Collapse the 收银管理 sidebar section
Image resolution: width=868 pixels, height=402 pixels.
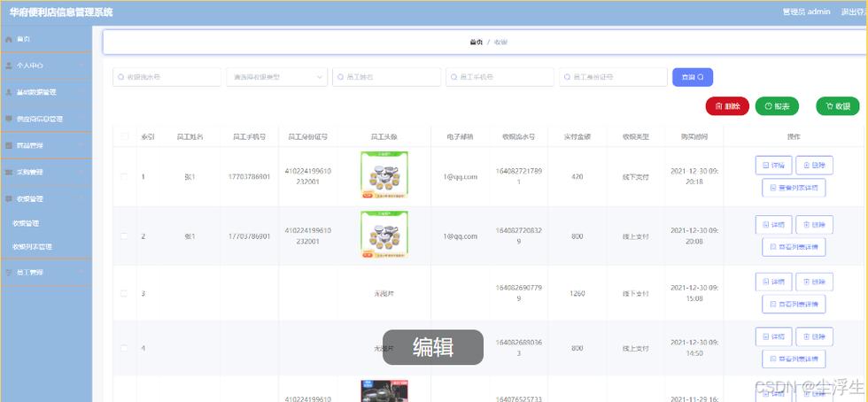(45, 198)
